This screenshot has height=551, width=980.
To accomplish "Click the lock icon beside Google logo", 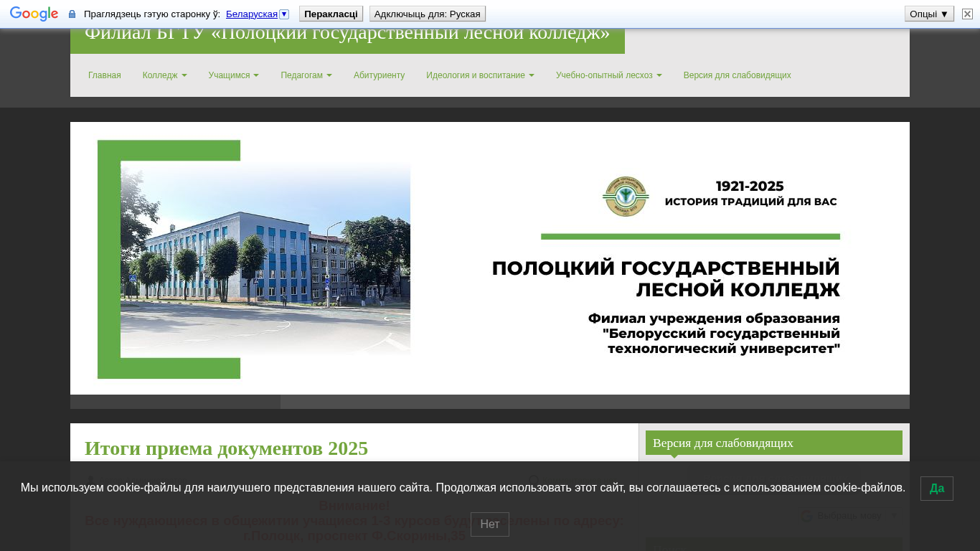I will pos(72,14).
